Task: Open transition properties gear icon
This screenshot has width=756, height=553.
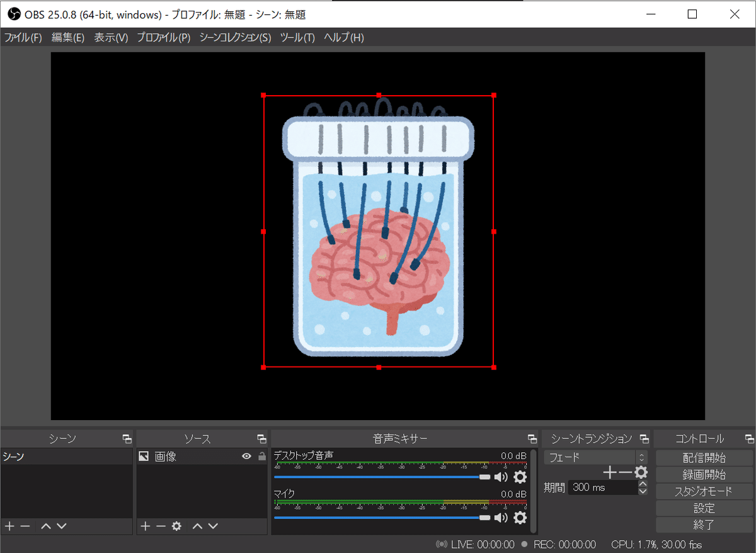Action: coord(641,472)
